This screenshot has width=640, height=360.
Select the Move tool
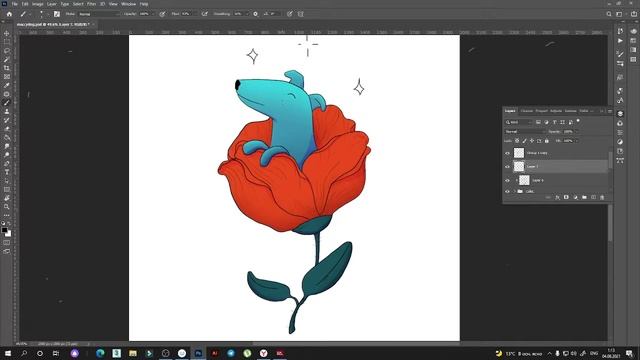pos(7,33)
